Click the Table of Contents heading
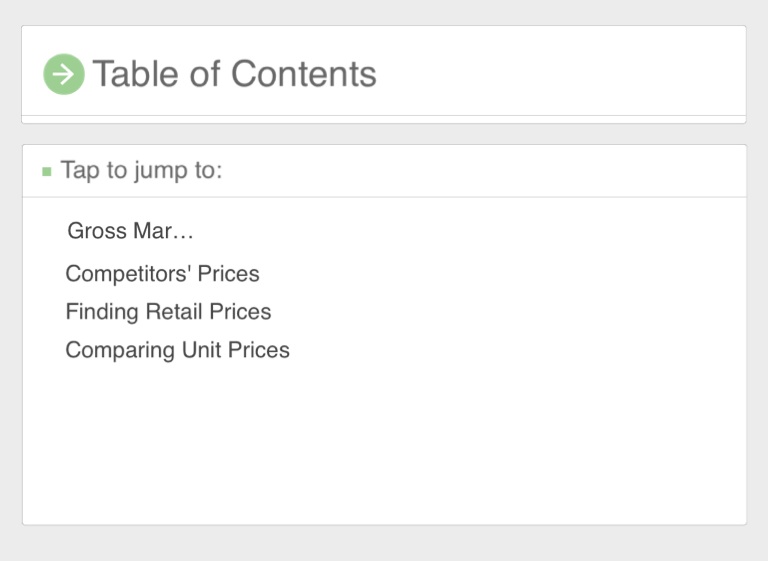The width and height of the screenshot is (768, 561). click(x=234, y=74)
